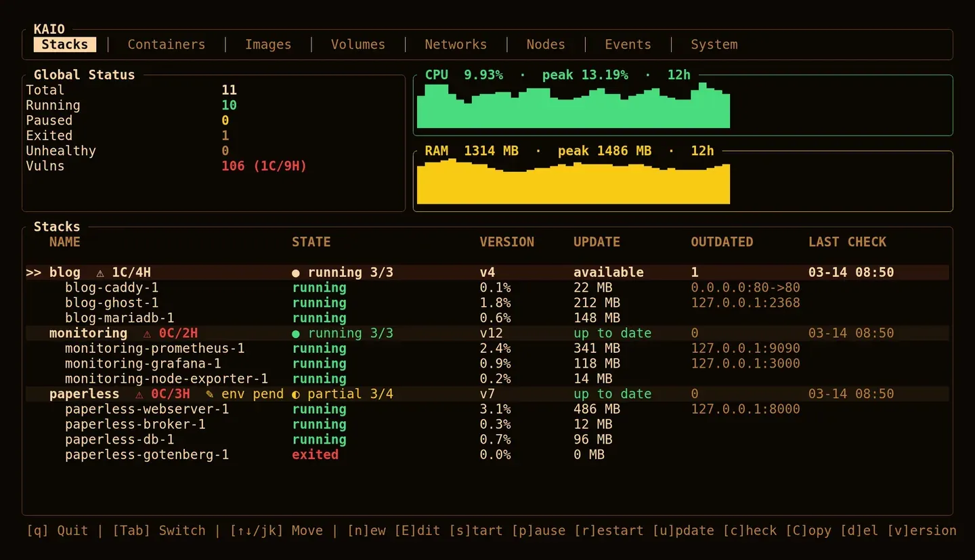Click the LAST CHECK column header

point(848,242)
